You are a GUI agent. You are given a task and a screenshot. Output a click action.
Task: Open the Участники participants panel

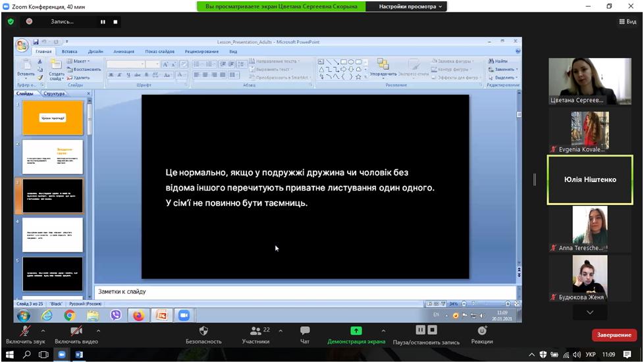[x=255, y=332]
